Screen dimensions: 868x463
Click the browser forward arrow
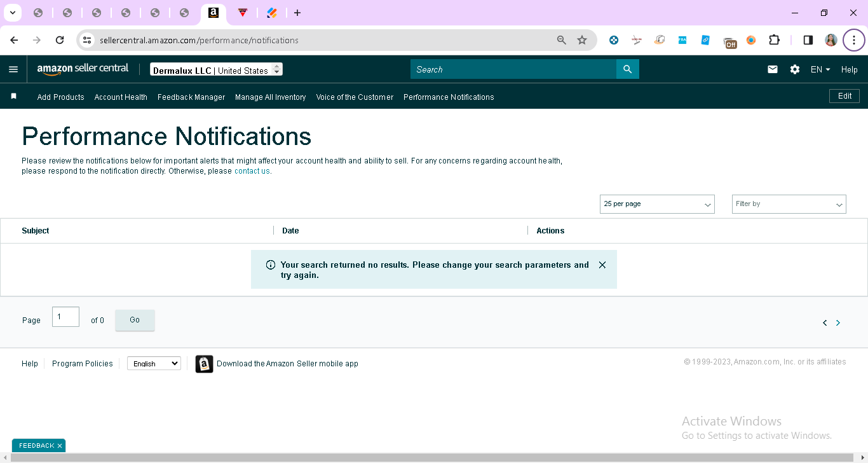point(37,40)
